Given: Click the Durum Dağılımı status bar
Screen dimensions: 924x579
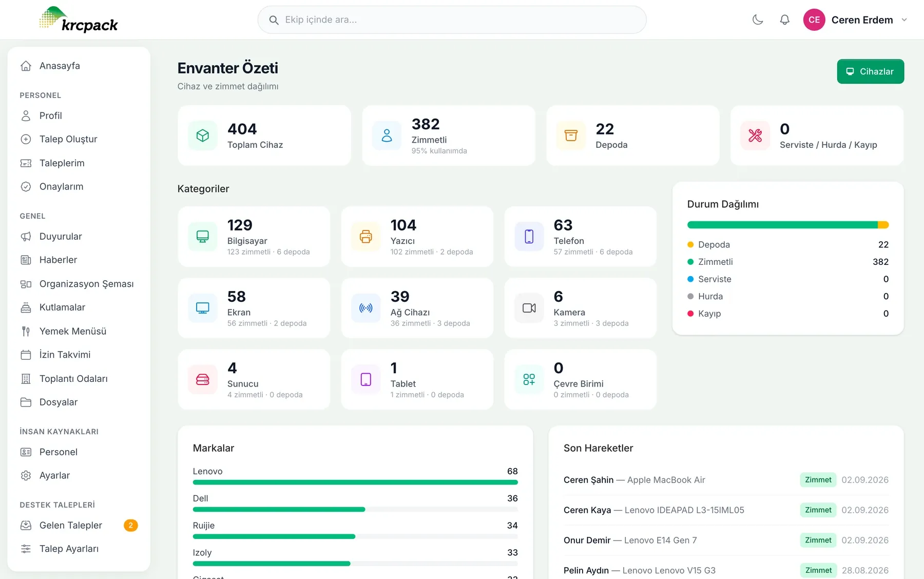Looking at the screenshot, I should [x=788, y=225].
